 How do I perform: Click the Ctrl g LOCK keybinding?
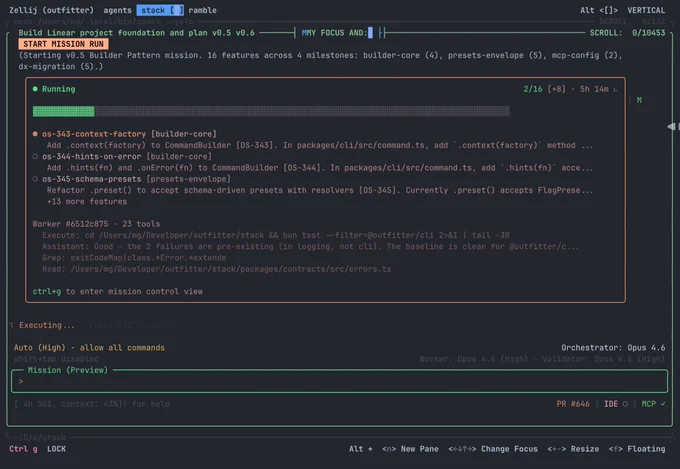[x=37, y=449]
